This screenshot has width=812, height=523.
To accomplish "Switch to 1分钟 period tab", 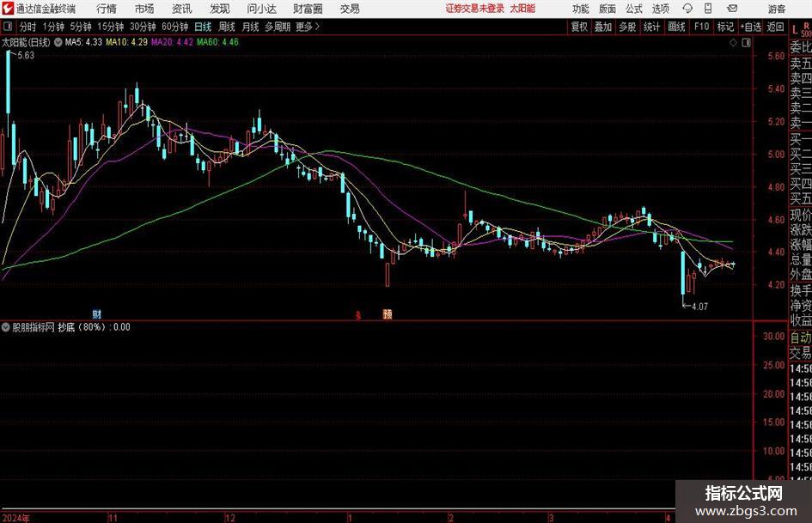I will tap(53, 27).
